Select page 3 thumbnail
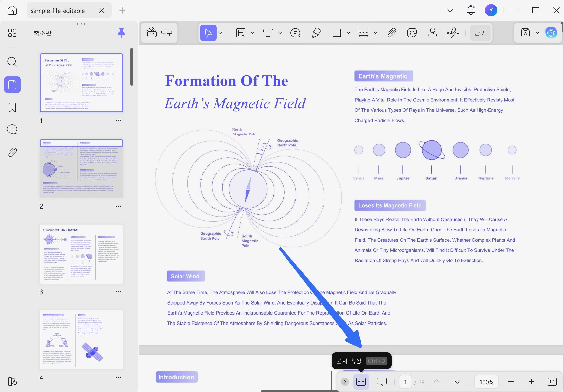This screenshot has height=392, width=564. 81,254
